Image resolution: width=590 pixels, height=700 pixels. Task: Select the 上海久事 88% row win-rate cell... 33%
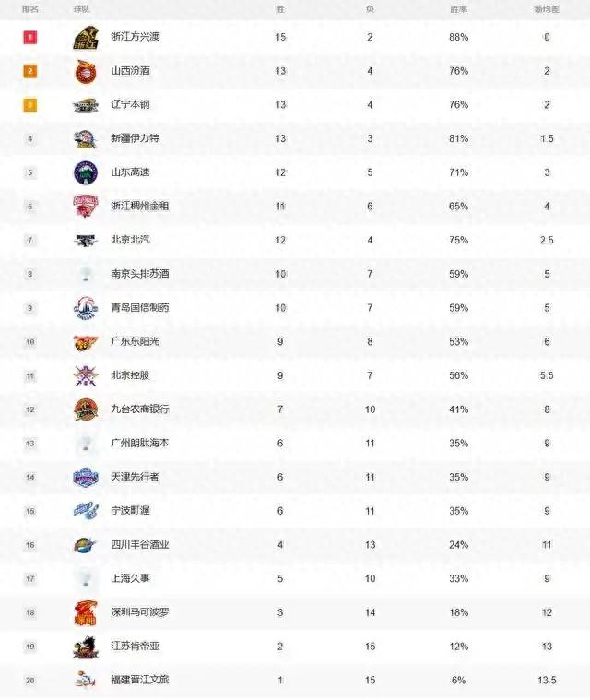click(459, 578)
